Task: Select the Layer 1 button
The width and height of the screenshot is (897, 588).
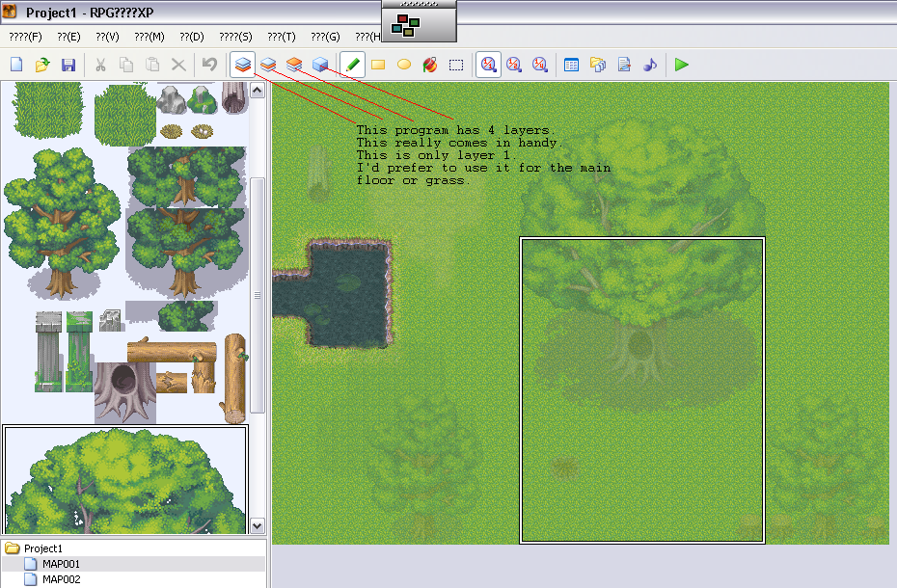Action: click(242, 65)
